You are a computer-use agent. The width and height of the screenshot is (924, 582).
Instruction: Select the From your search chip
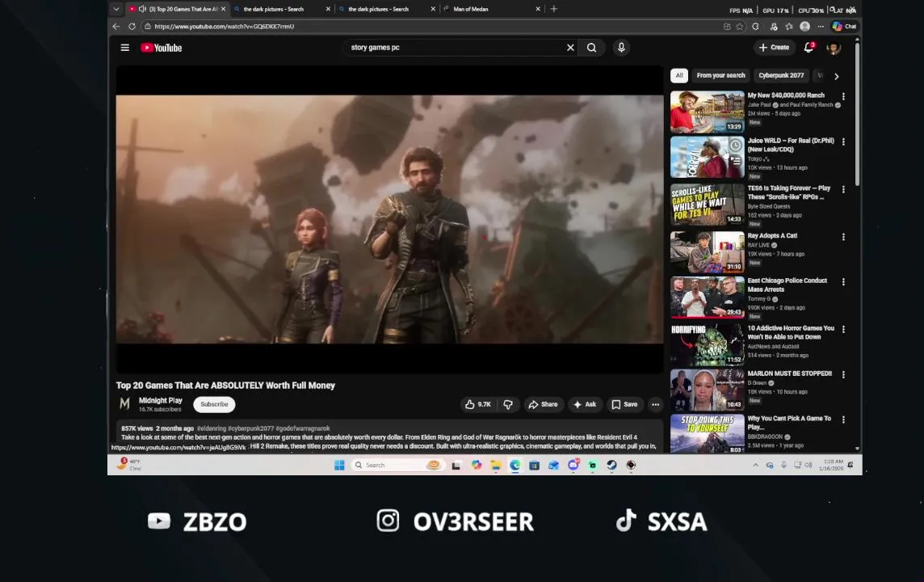click(720, 75)
